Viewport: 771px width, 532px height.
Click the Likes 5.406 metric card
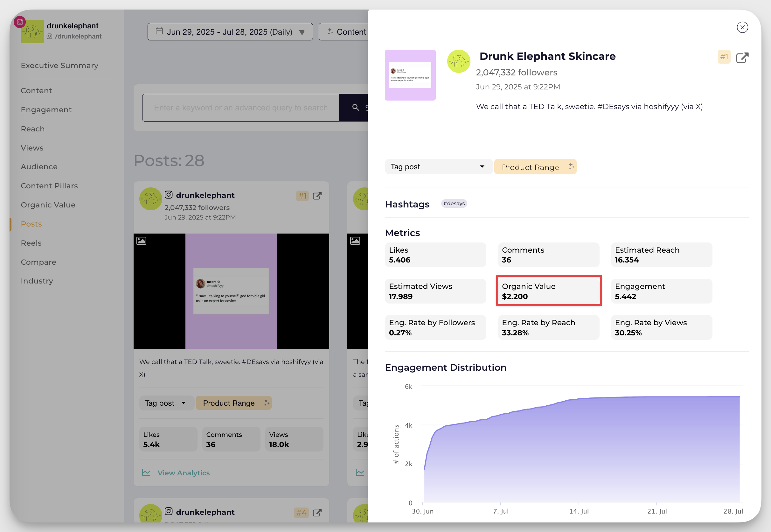tap(435, 255)
